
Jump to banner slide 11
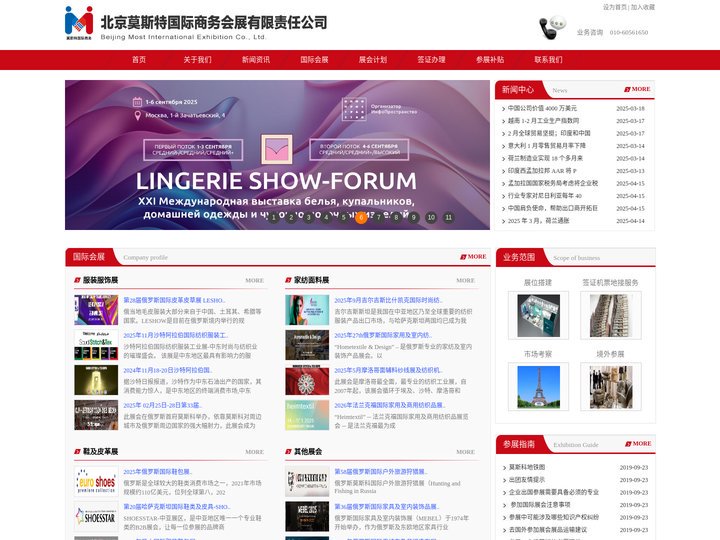click(449, 218)
